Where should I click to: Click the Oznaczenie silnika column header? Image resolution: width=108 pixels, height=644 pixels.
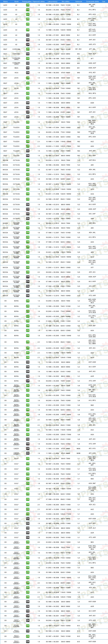coord(92,2)
